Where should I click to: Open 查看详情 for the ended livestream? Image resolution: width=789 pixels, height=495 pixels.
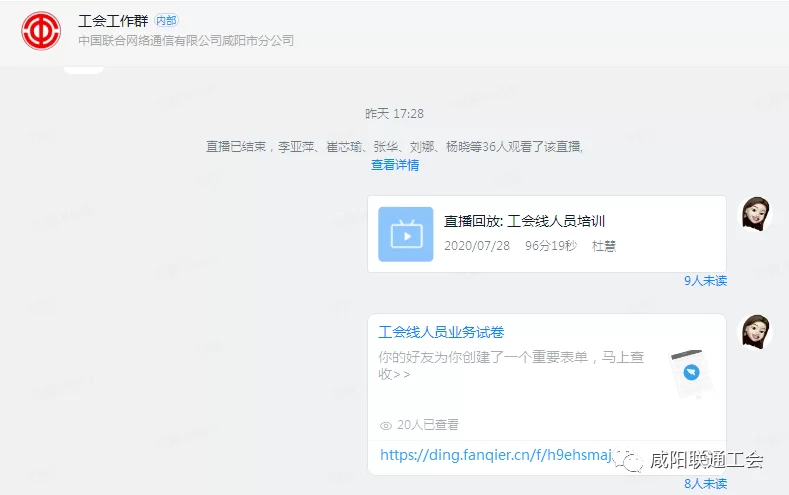click(x=395, y=165)
